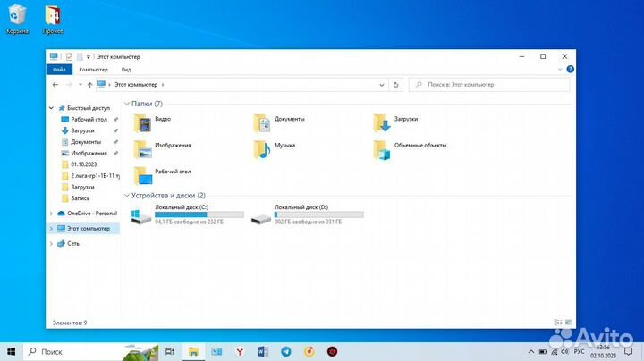The width and height of the screenshot is (644, 361).
Task: Collapse the Устройства и диски section
Action: click(126, 195)
